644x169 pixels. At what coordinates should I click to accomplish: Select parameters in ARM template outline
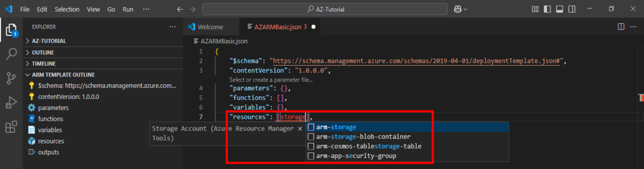tap(103, 108)
